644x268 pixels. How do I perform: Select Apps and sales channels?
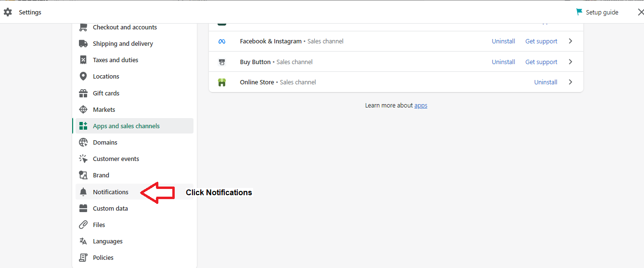[134, 126]
